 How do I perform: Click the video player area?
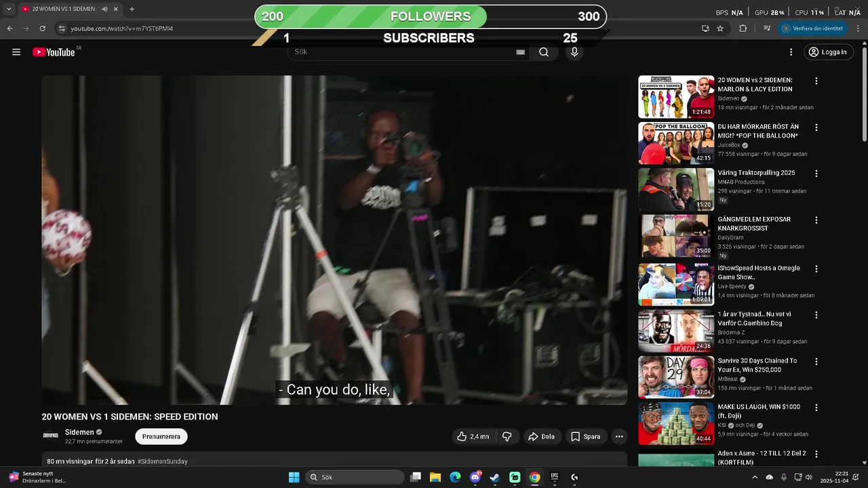[334, 240]
